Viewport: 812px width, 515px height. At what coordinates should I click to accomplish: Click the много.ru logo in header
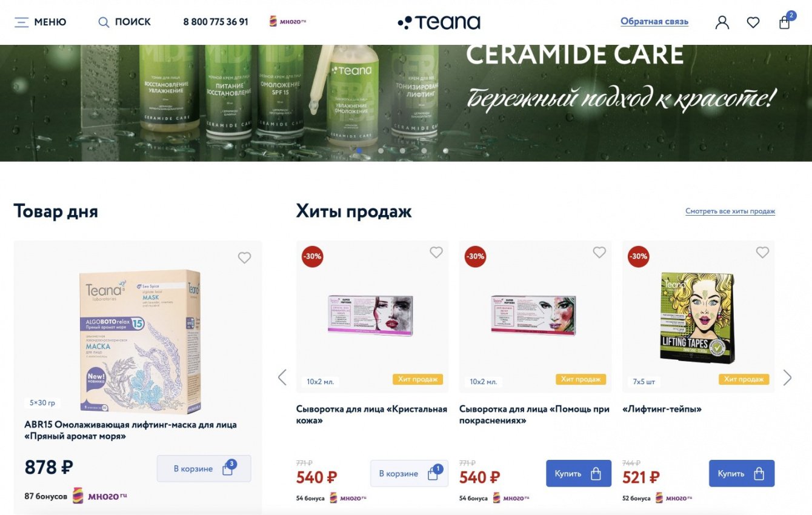288,21
